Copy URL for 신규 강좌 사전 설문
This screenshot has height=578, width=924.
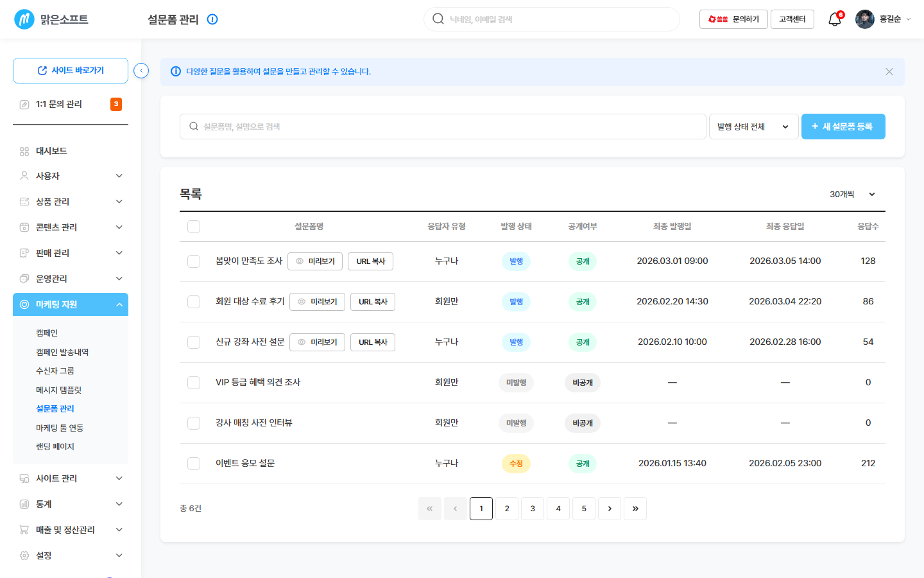373,342
